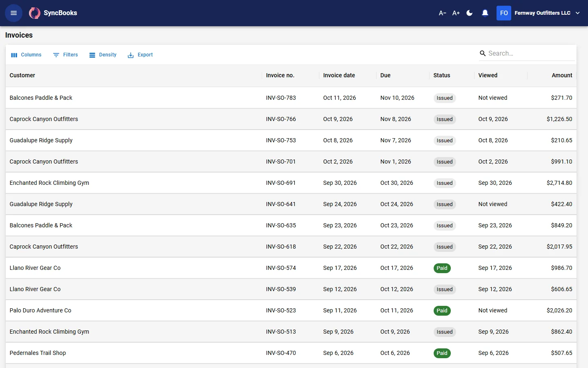Click the Issued chip for INV-SO-539

coord(445,289)
